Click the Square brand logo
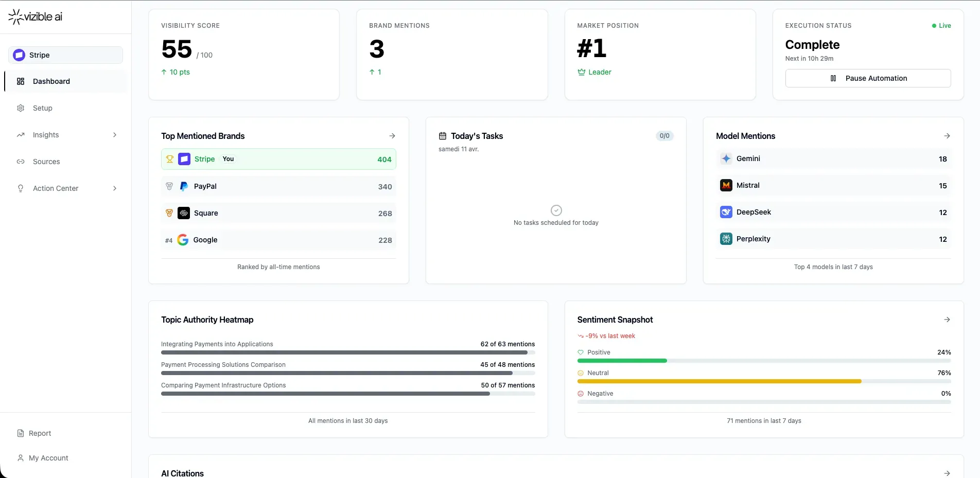The image size is (980, 478). 184,214
